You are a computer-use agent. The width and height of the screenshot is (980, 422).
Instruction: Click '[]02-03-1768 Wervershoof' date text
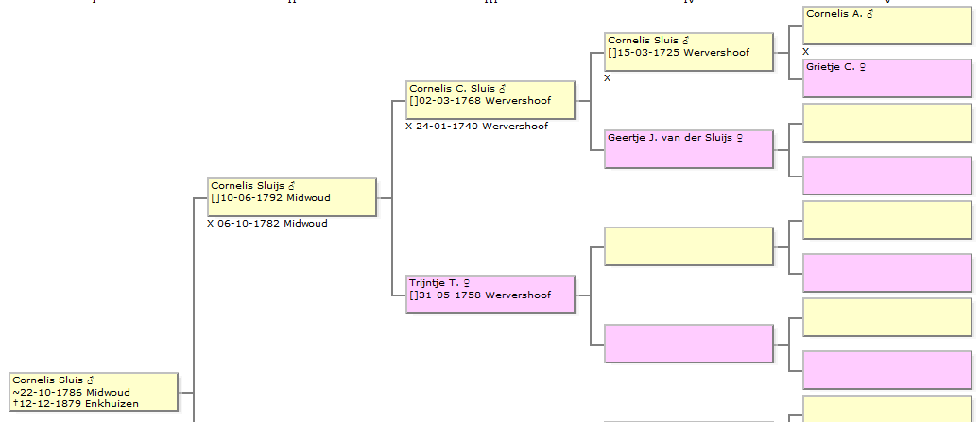pos(481,100)
